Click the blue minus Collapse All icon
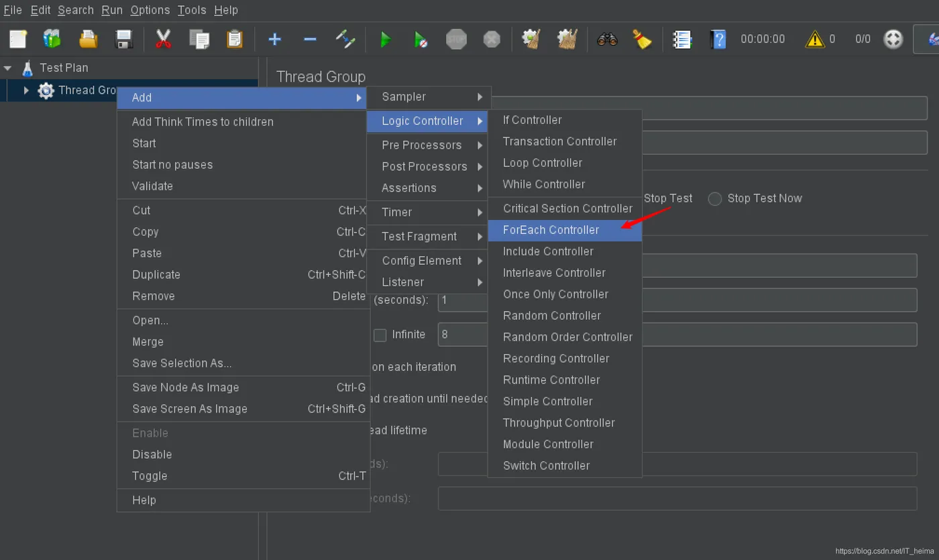939x560 pixels. 310,39
